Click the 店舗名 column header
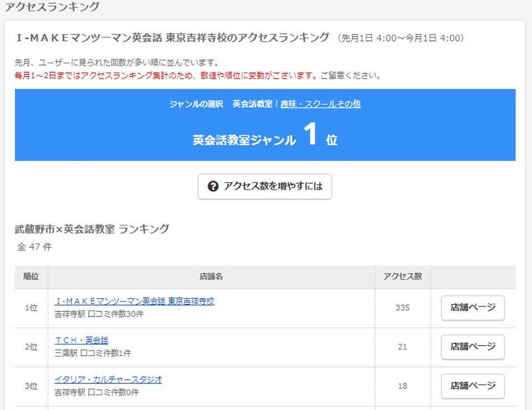 click(211, 276)
